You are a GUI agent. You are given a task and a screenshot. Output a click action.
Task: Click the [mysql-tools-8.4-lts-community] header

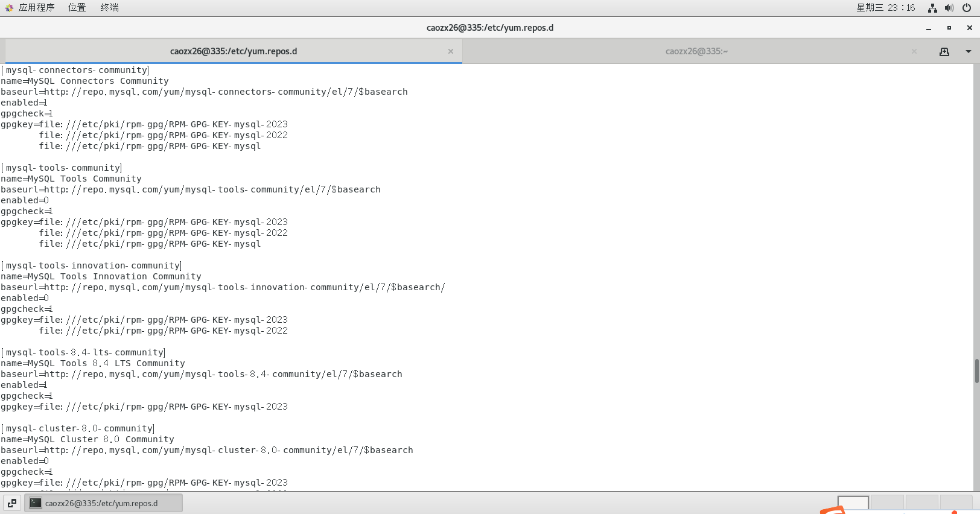pos(83,352)
